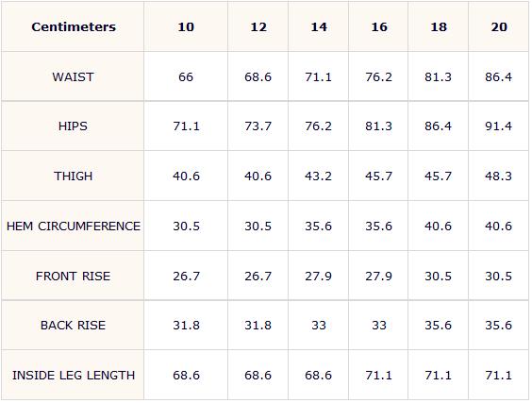
Task: Click the HIPS row label
Action: [73, 126]
